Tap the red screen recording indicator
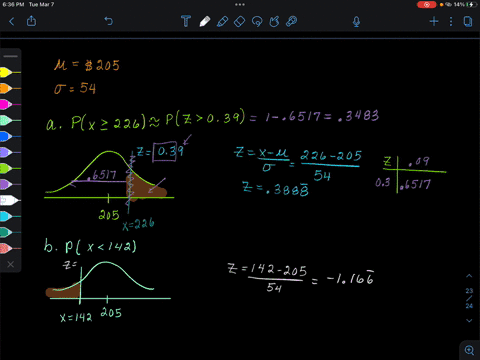The image size is (480, 360). (426, 5)
